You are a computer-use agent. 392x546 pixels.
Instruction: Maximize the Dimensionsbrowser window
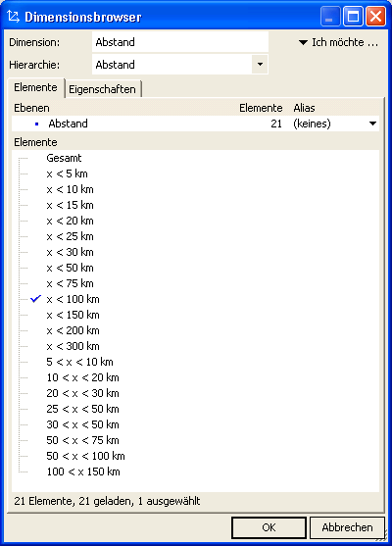point(353,17)
